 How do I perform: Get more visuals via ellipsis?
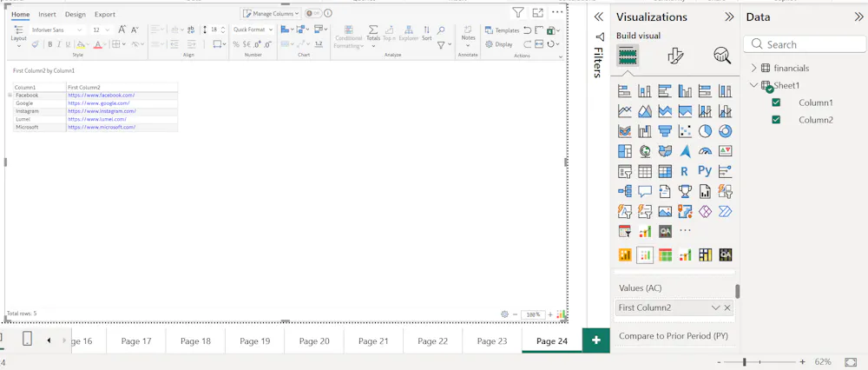pyautogui.click(x=685, y=231)
